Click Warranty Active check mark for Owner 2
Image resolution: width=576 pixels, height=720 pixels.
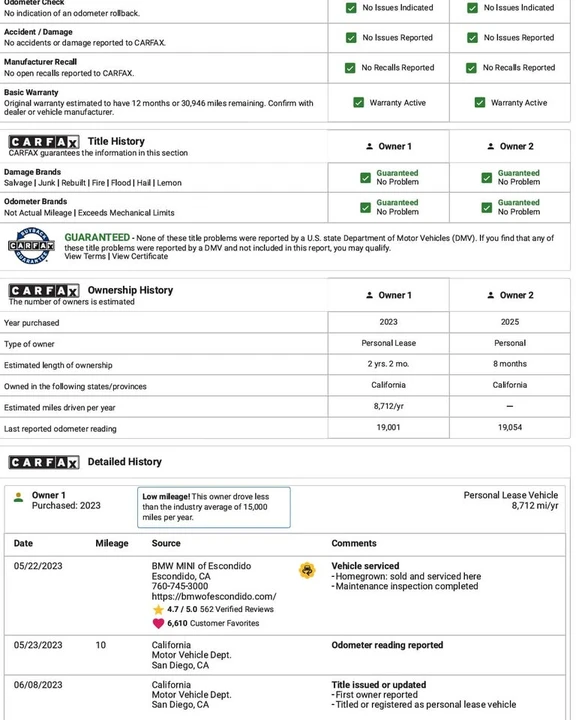[480, 102]
